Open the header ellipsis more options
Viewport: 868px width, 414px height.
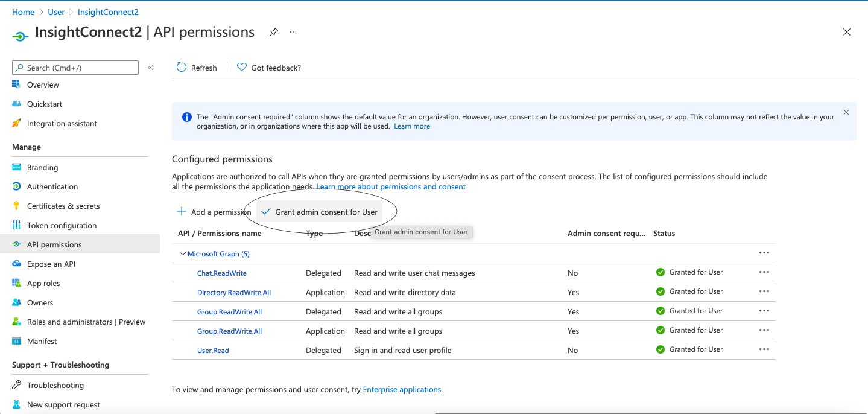coord(293,32)
